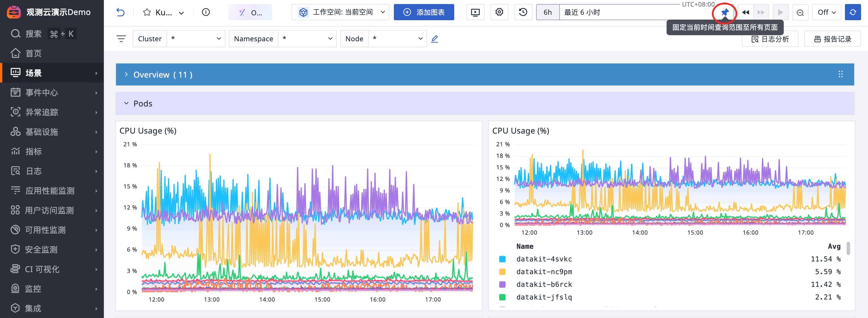The width and height of the screenshot is (868, 318).
Task: Toggle the datakit-4svkc legend series
Action: click(x=544, y=259)
